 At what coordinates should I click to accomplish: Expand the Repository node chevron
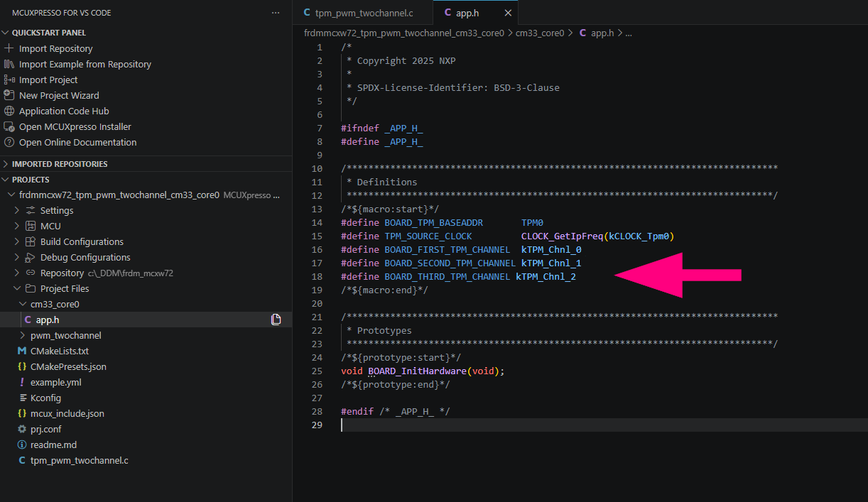18,273
